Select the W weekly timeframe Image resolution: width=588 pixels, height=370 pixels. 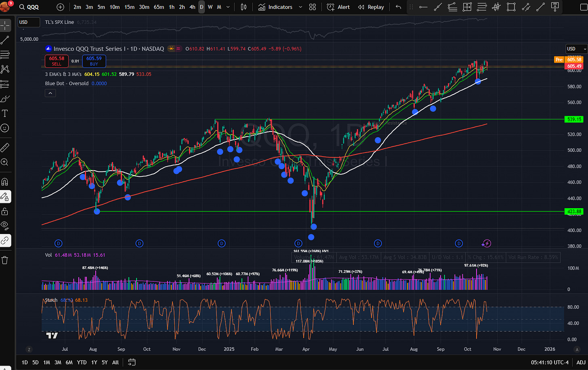tap(210, 7)
